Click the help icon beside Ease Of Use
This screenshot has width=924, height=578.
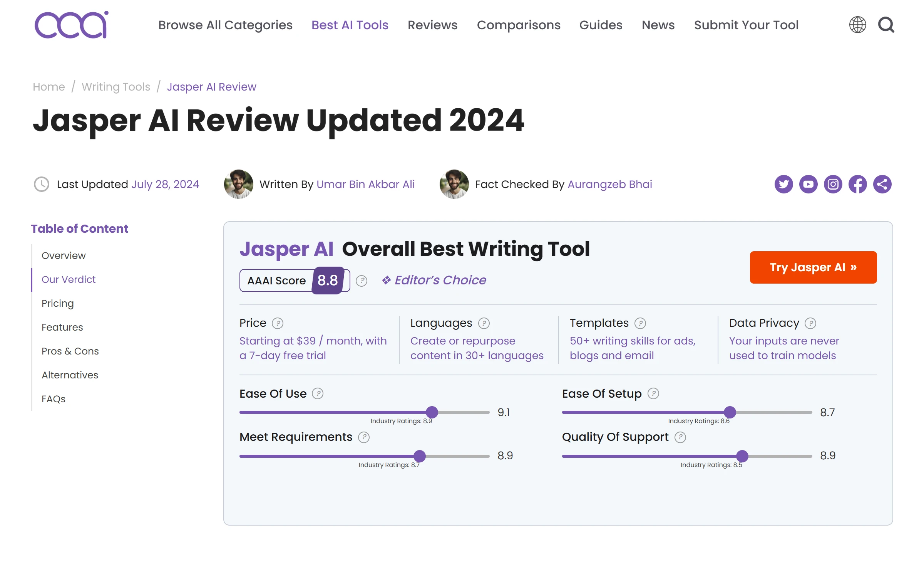click(318, 394)
